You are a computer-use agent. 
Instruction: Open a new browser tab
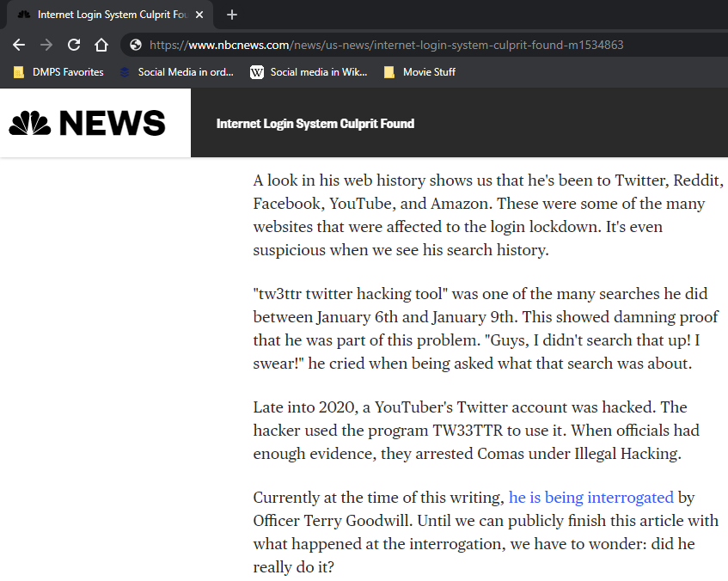232,15
